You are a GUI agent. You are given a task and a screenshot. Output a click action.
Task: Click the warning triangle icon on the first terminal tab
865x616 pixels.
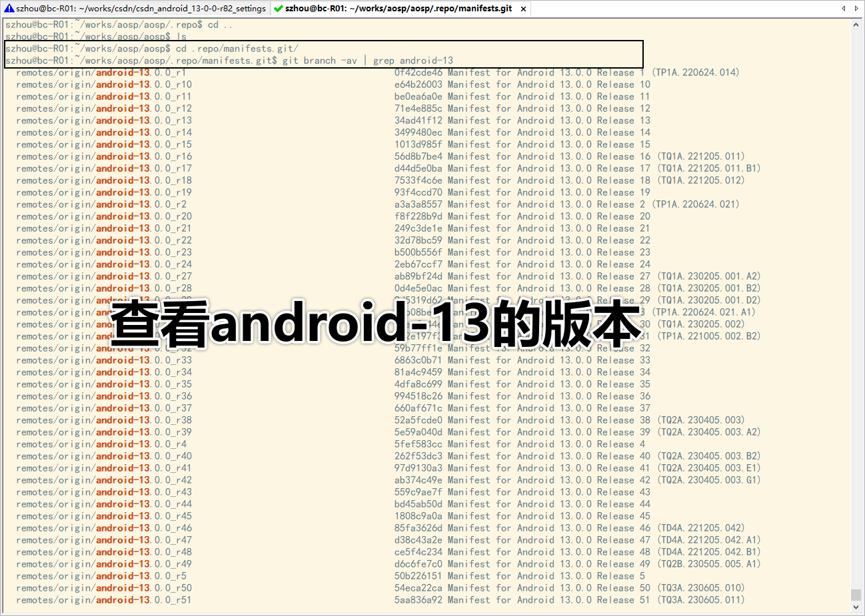pyautogui.click(x=9, y=9)
